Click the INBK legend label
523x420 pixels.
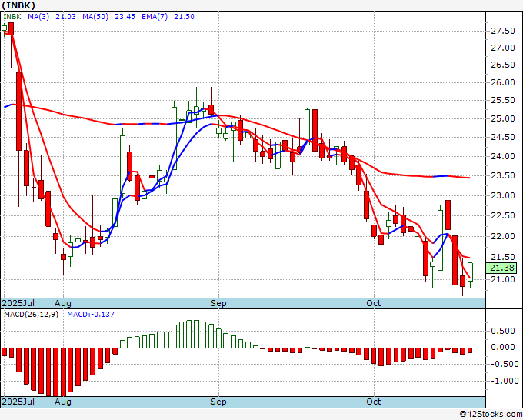(x=12, y=17)
